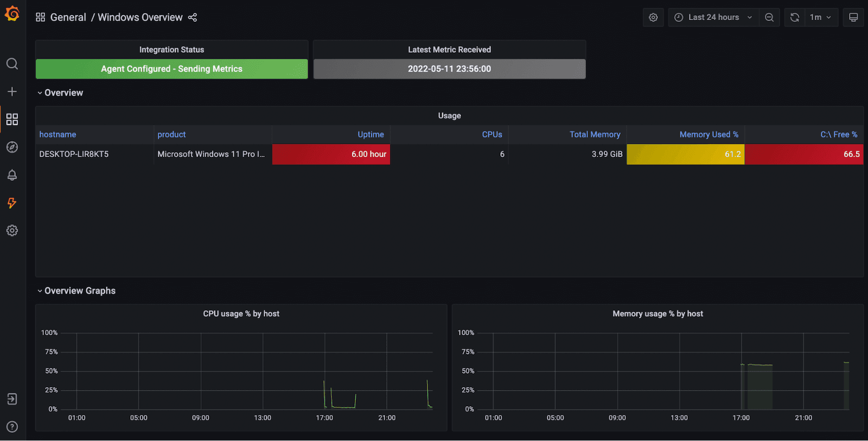
Task: Click the Create plus icon
Action: [12, 91]
